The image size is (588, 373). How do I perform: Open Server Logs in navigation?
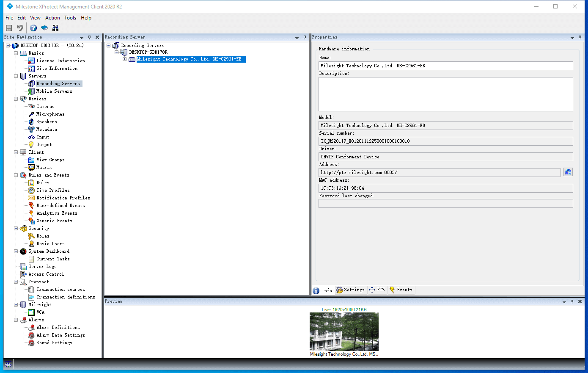tap(42, 266)
